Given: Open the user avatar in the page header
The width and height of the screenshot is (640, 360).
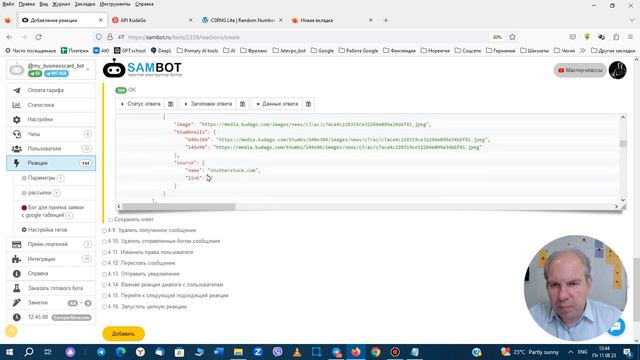Looking at the screenshot, I should point(618,70).
